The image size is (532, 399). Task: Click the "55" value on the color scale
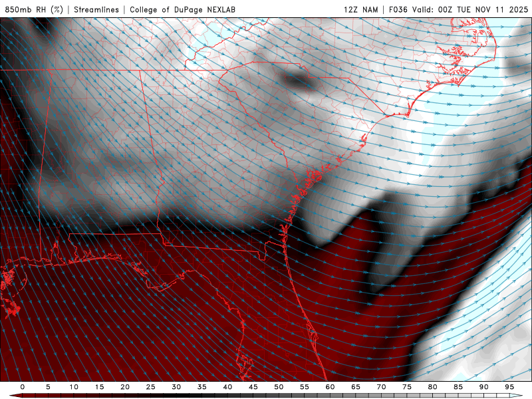tap(305, 387)
